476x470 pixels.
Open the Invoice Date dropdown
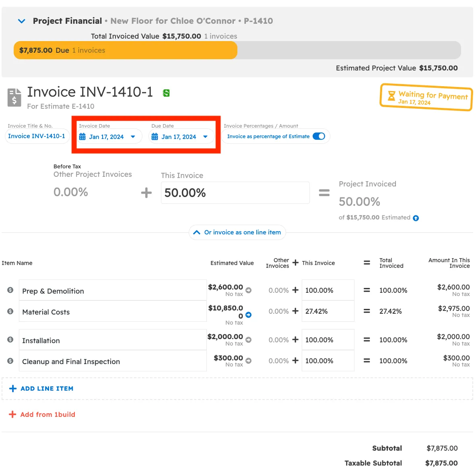tap(133, 137)
